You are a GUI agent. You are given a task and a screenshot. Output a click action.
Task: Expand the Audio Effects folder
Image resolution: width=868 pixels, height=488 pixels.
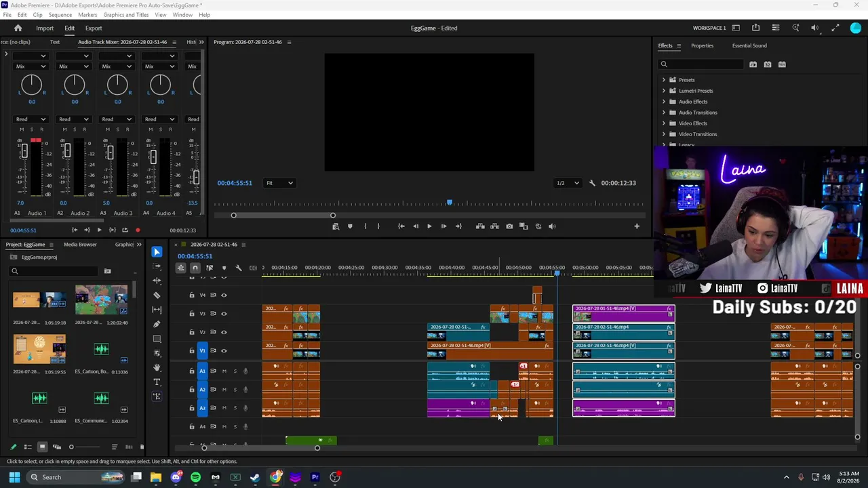[664, 102]
